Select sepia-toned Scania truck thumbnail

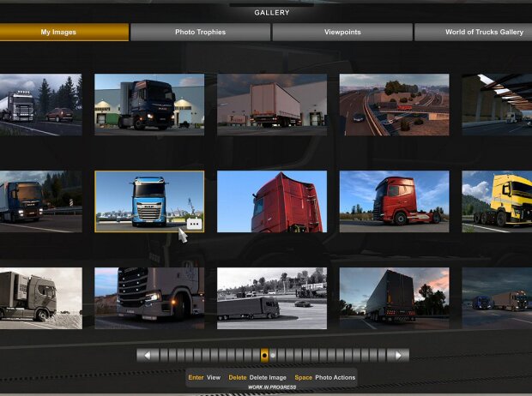40,298
